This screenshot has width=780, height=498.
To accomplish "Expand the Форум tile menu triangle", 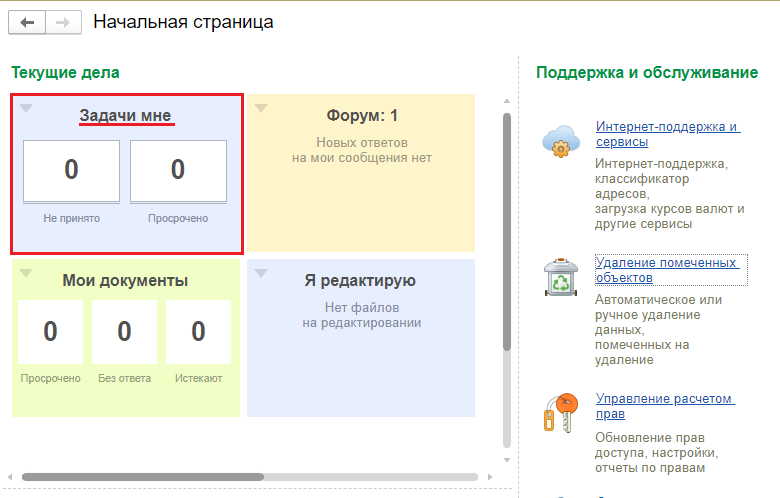I will tap(261, 108).
